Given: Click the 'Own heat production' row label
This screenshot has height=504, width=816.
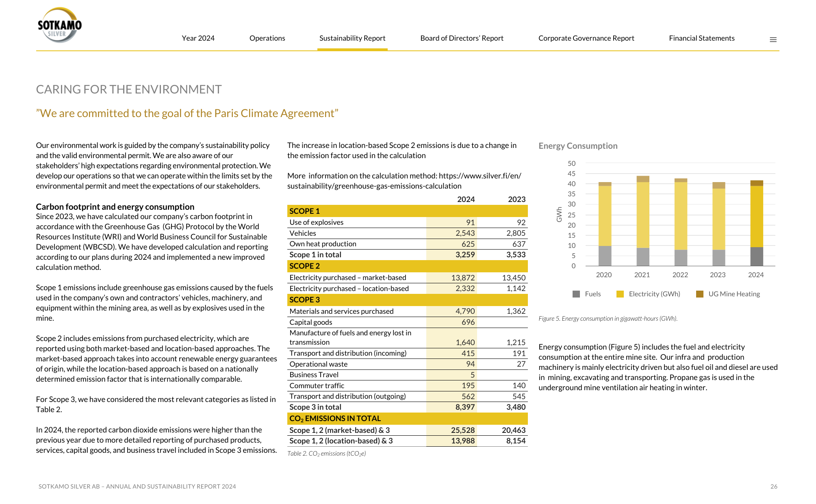Looking at the screenshot, I should click(x=323, y=244).
